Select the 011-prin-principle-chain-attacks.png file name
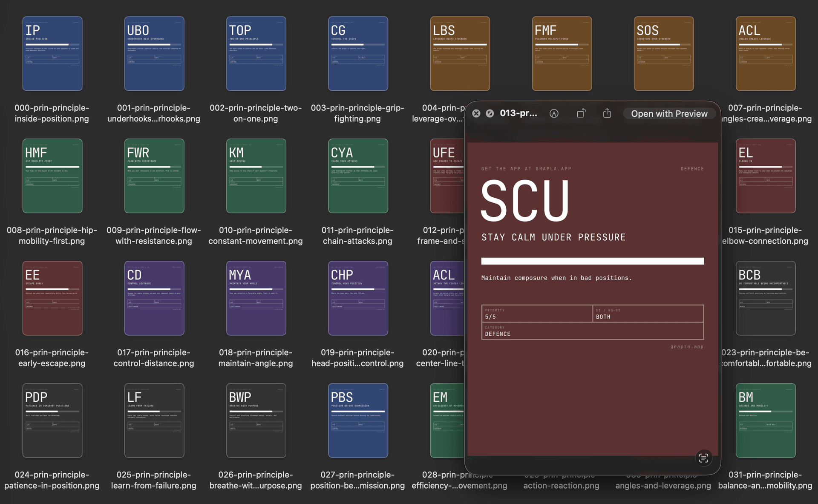This screenshot has width=818, height=504. (x=357, y=236)
